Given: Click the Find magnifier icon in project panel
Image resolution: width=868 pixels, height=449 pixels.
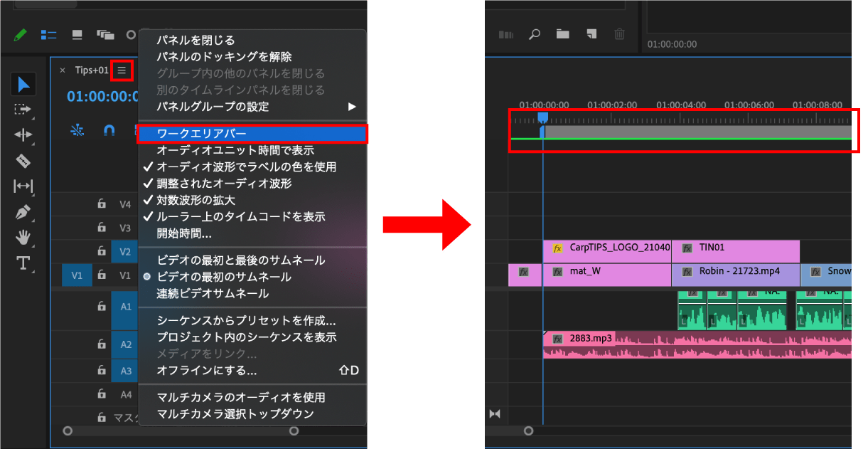Looking at the screenshot, I should [x=535, y=33].
